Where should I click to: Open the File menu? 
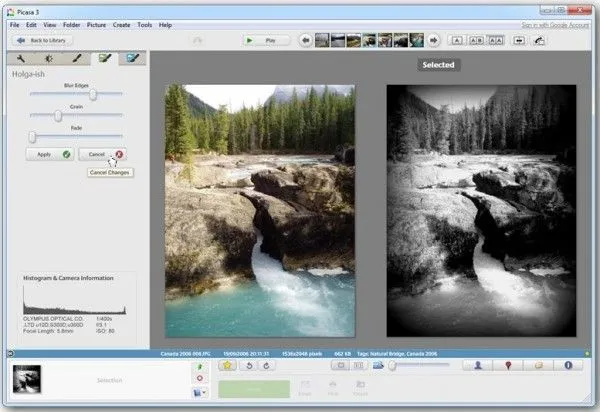tap(15, 25)
